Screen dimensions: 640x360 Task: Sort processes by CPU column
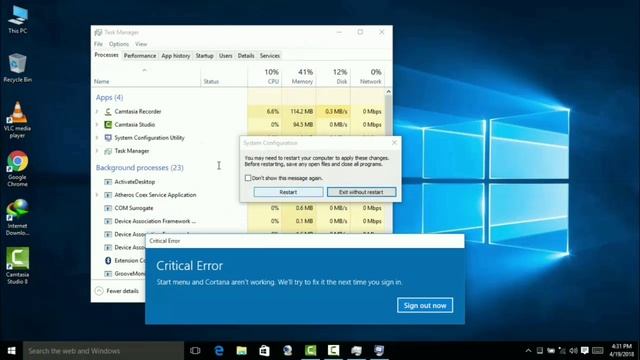point(264,76)
